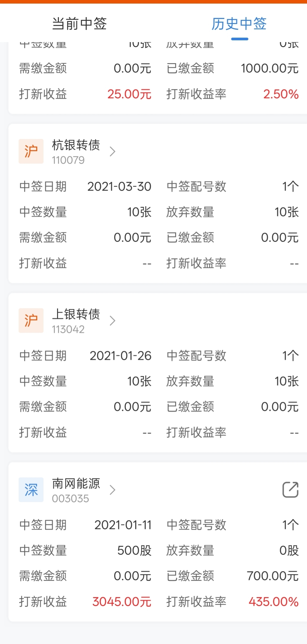
Task: Switch to the 当前中签 tab
Action: pyautogui.click(x=79, y=24)
